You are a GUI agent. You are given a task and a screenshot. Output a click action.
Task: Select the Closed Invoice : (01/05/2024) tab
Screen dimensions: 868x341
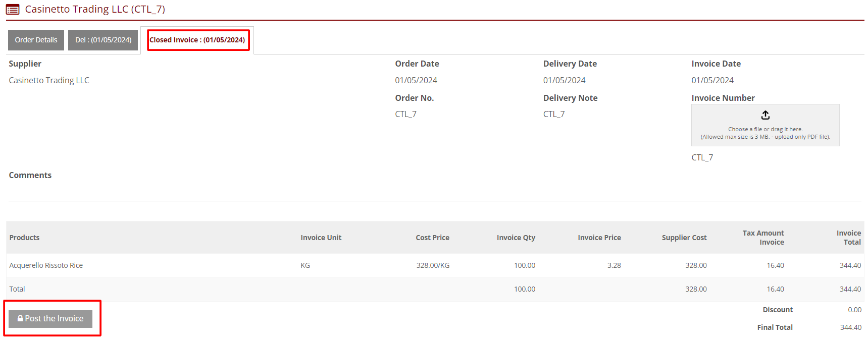click(x=197, y=40)
